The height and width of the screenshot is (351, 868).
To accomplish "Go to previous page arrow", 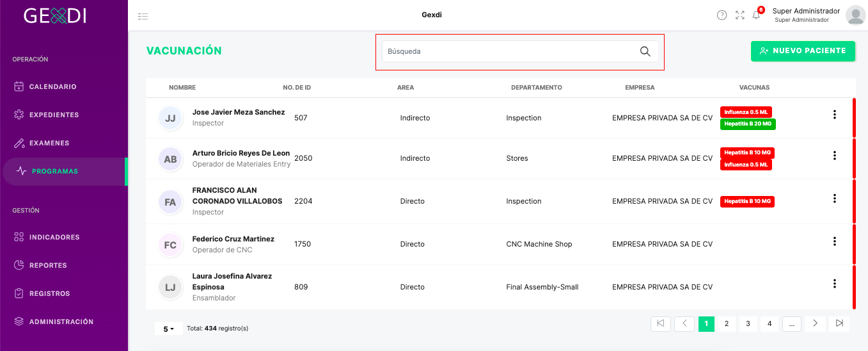I will pos(684,323).
